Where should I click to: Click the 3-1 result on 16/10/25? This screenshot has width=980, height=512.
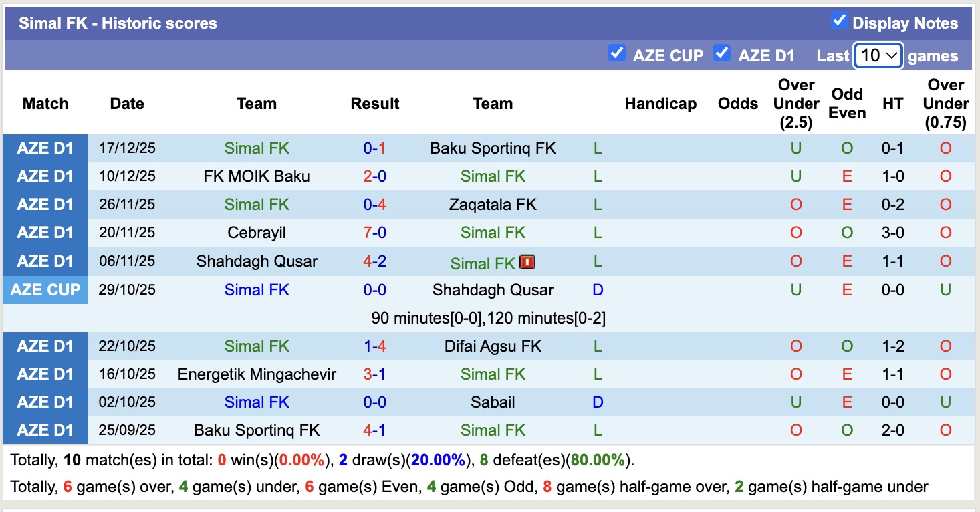click(x=374, y=374)
